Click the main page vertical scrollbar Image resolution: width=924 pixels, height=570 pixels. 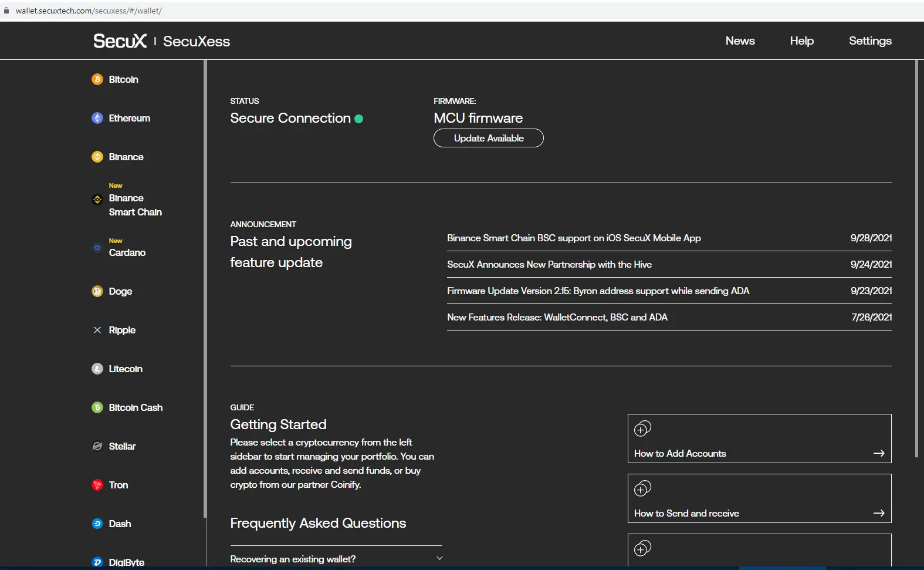916,258
